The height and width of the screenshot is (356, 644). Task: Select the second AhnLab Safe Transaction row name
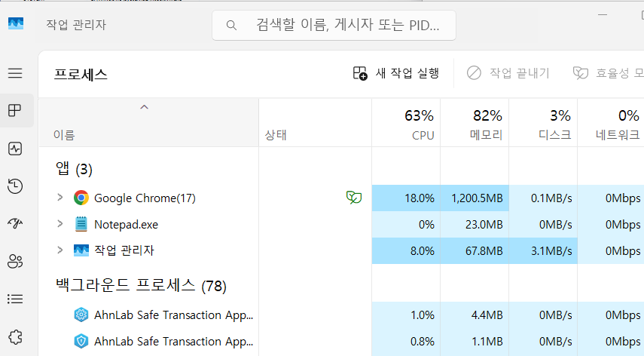[173, 341]
